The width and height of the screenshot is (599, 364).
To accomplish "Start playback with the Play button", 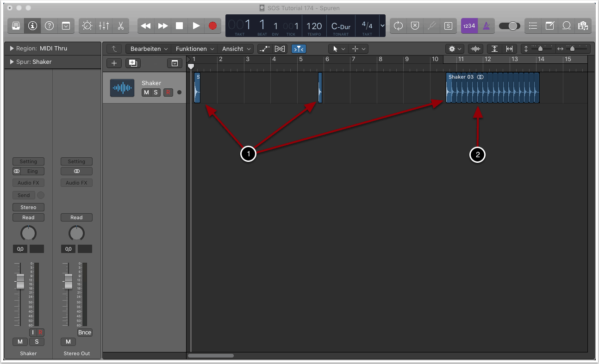I will pyautogui.click(x=196, y=26).
